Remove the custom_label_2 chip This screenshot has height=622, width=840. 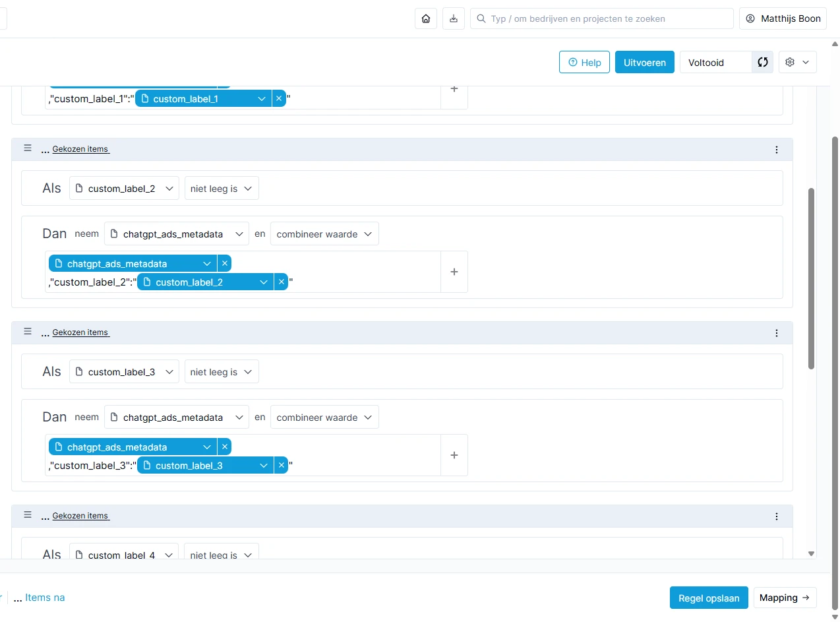282,282
